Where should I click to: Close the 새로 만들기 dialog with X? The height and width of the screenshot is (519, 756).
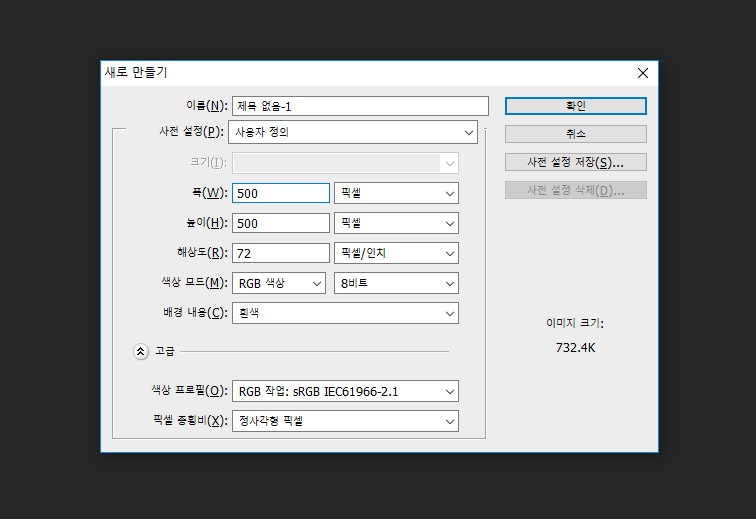click(643, 73)
